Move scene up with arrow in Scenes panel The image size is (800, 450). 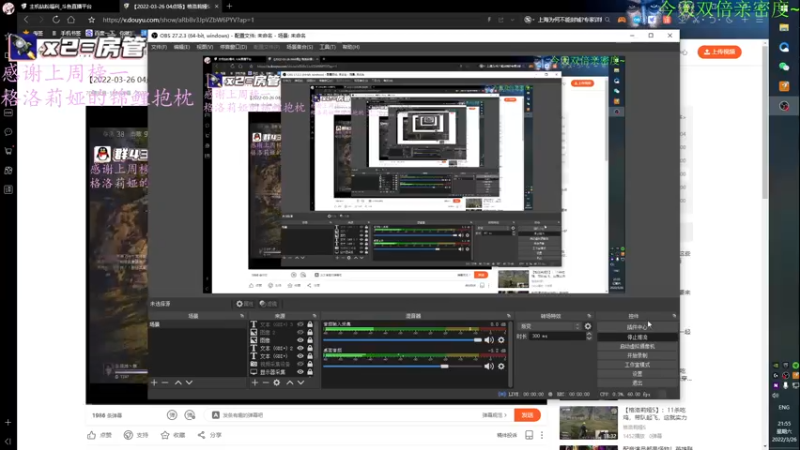tap(178, 382)
